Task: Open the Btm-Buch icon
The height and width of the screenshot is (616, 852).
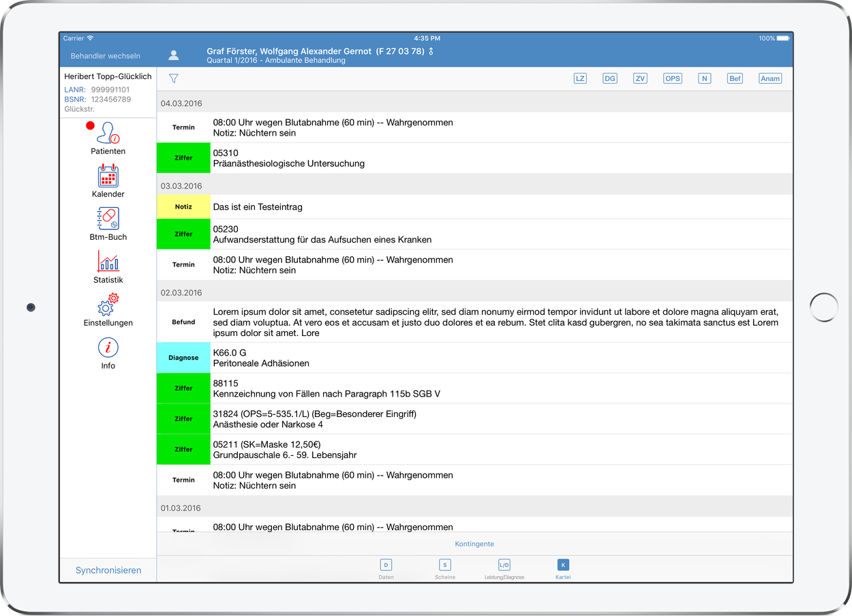Action: click(108, 219)
